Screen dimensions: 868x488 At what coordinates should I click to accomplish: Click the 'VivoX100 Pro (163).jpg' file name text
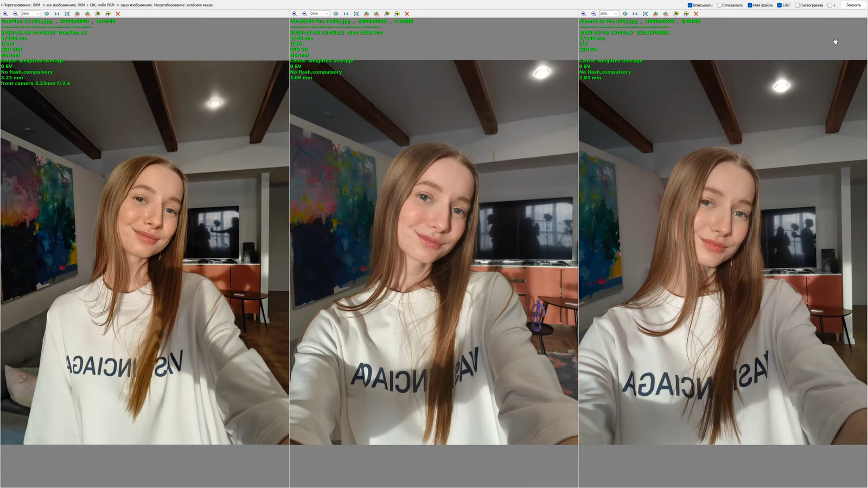[x=320, y=21]
